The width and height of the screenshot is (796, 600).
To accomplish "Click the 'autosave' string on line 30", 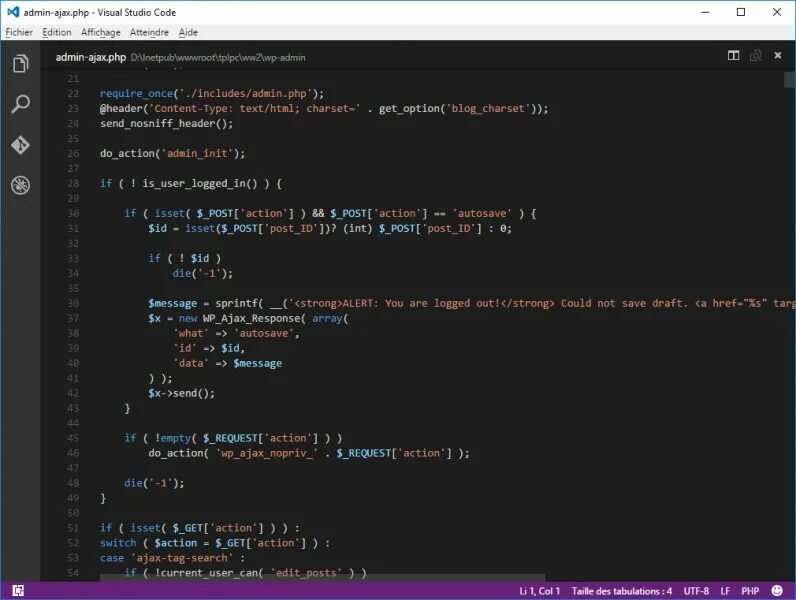I will [482, 213].
